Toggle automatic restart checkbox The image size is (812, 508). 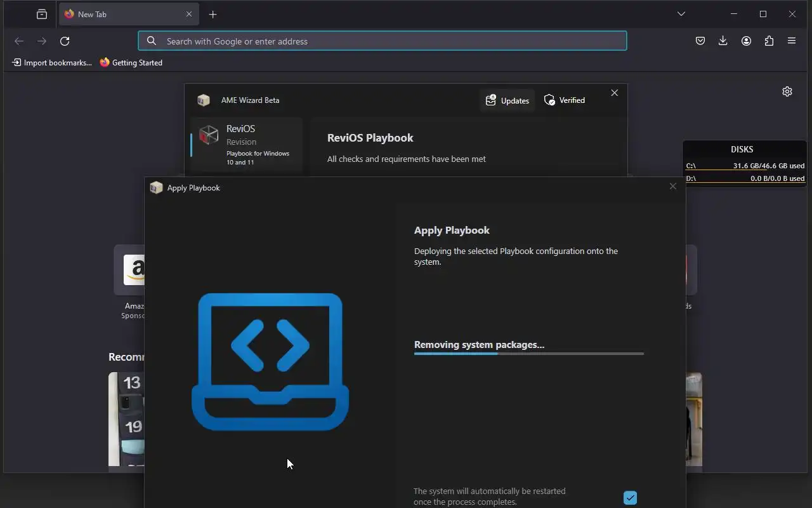[x=630, y=498]
